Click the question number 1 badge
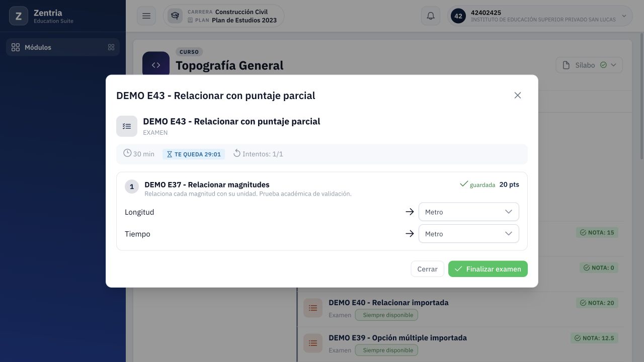 click(132, 187)
